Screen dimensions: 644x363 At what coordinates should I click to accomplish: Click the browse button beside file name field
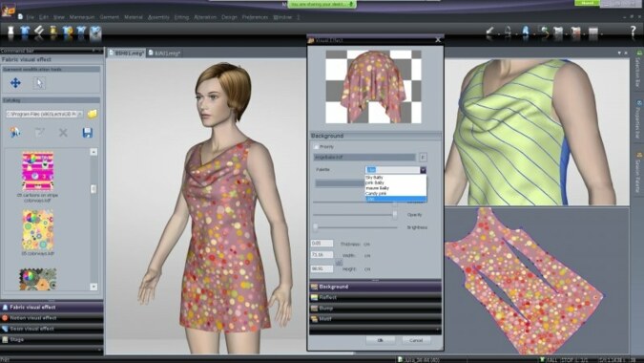point(423,157)
